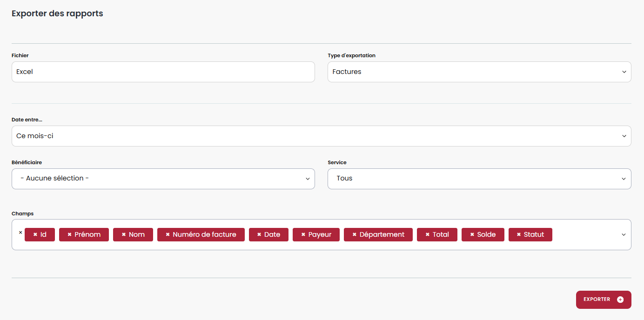Delete the Statut tag via its x icon
The height and width of the screenshot is (320, 644).
click(519, 235)
